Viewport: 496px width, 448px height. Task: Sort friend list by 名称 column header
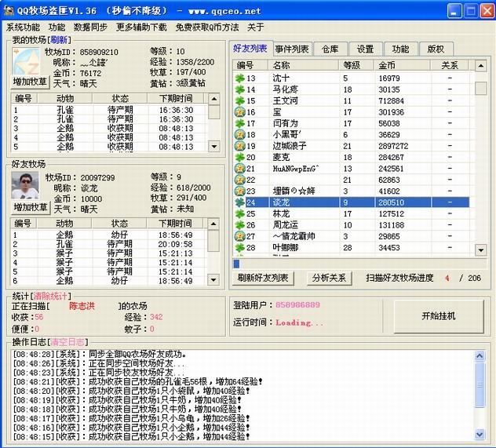pos(304,65)
